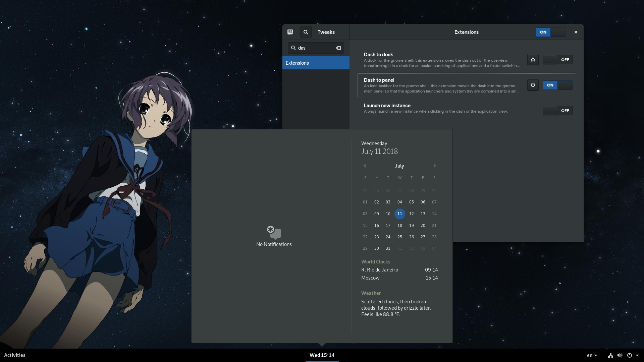Toggle the Tweaks search button

coord(306,32)
